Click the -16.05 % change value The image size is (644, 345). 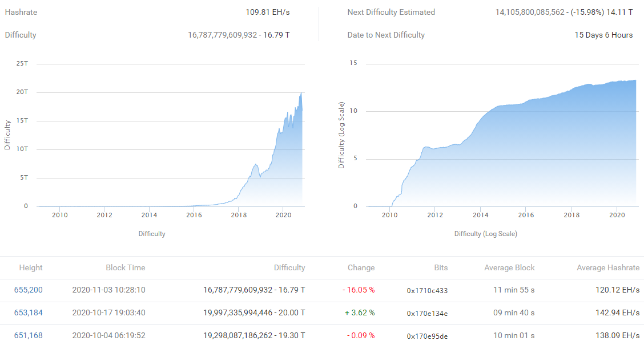(360, 290)
